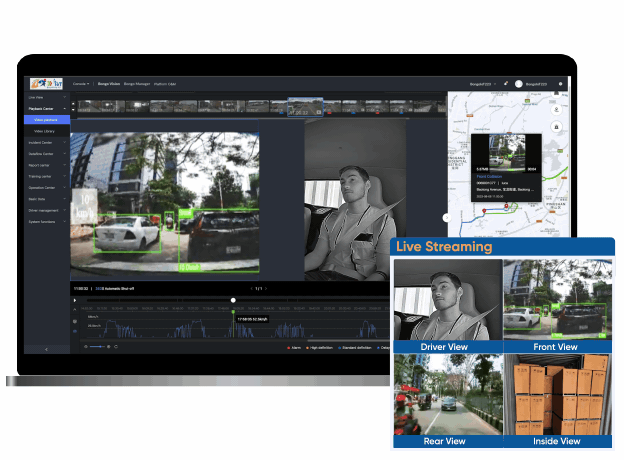
Task: Collapse the sidebar with the bottom arrow
Action: pos(46,349)
